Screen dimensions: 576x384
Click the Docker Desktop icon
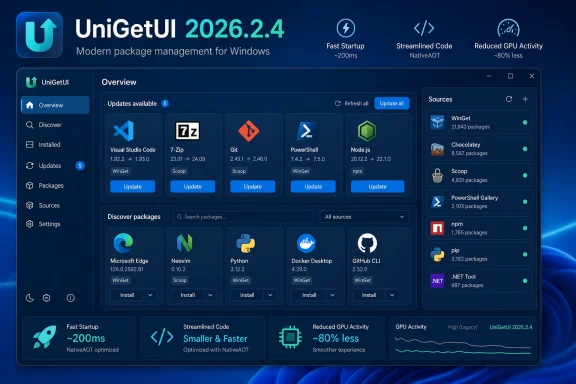click(306, 243)
